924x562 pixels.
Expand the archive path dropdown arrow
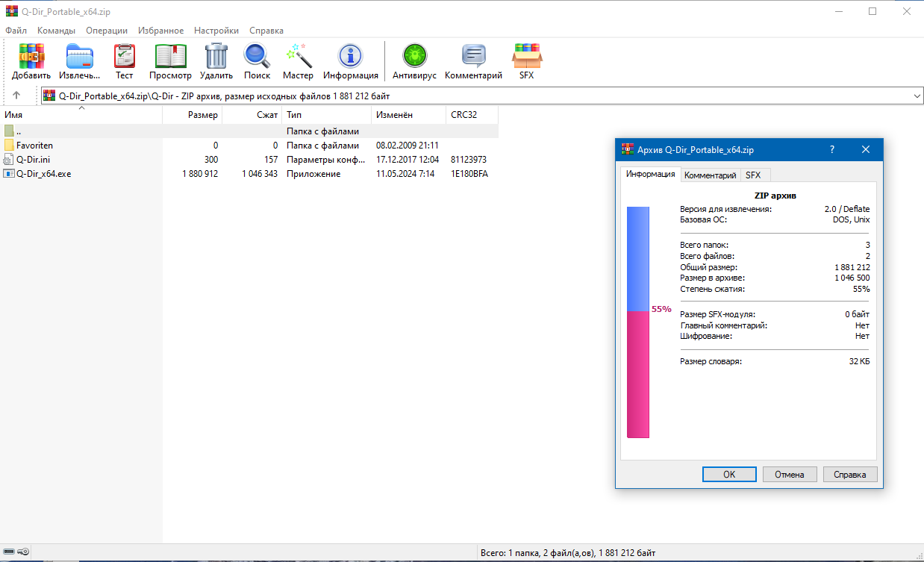pyautogui.click(x=917, y=96)
